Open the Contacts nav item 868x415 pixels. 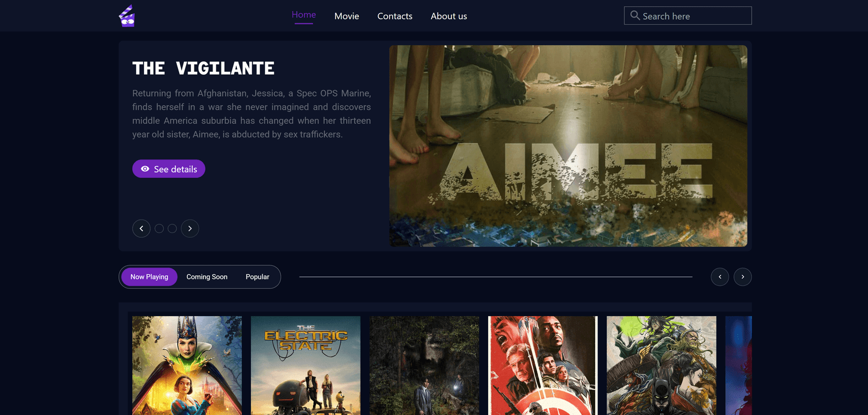point(395,16)
